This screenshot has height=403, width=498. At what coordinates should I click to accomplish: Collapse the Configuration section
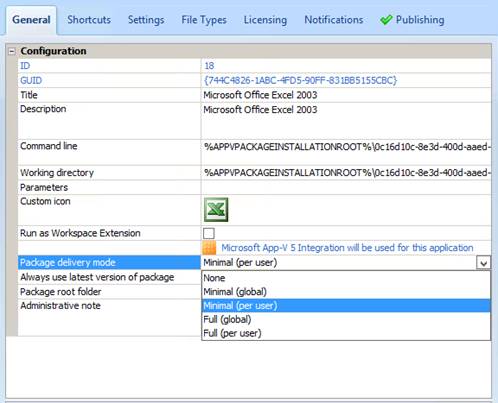tap(12, 51)
